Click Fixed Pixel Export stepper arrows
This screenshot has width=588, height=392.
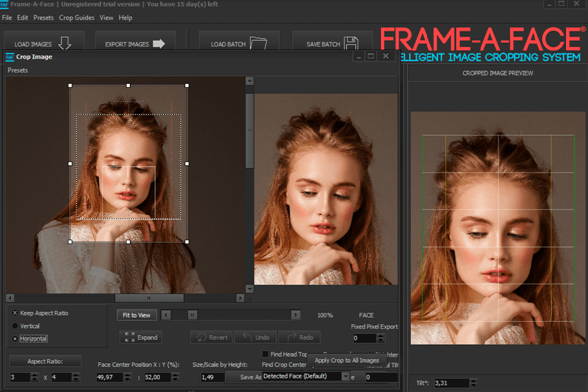point(380,338)
